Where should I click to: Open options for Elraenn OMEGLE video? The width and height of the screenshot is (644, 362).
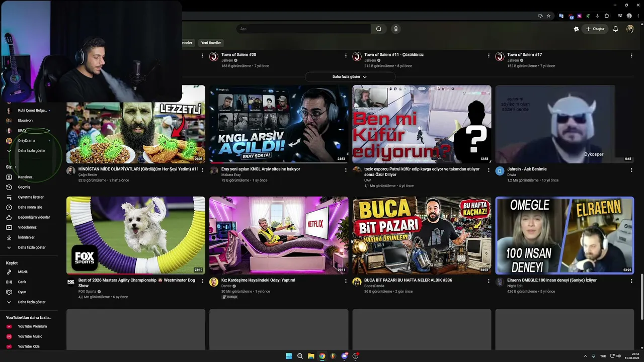click(631, 281)
